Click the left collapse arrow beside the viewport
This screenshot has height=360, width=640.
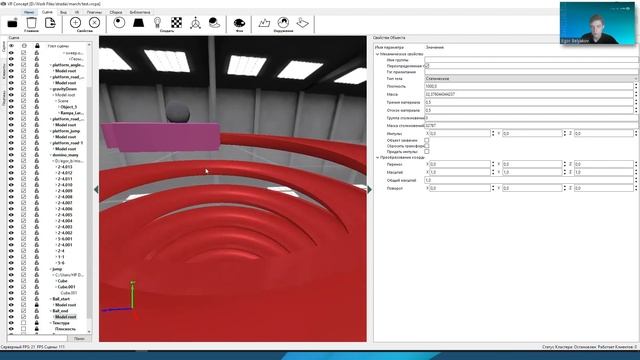[x=96, y=189]
